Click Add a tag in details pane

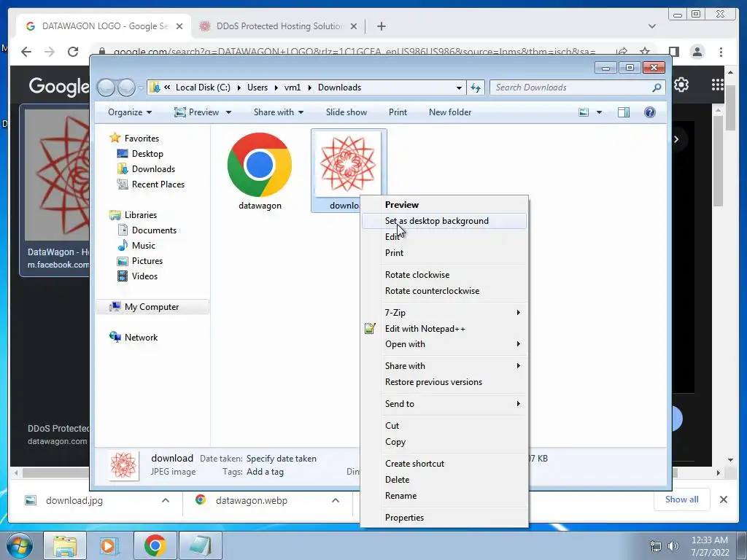[x=265, y=472]
